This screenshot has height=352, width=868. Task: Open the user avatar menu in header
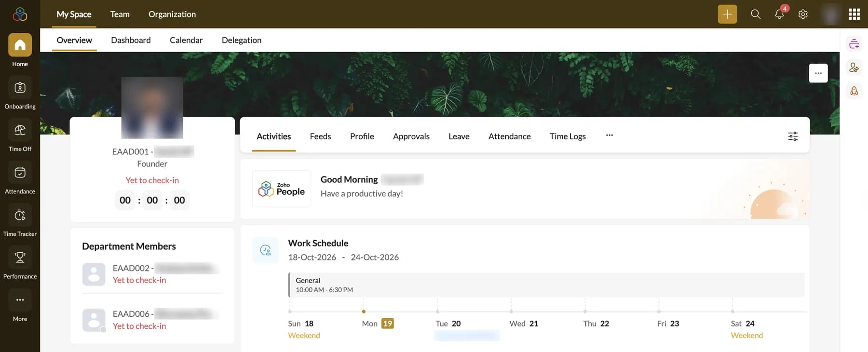point(830,14)
